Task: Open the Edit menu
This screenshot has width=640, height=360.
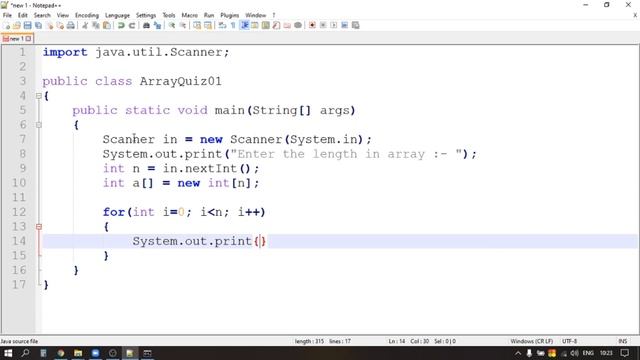Action: 22,15
